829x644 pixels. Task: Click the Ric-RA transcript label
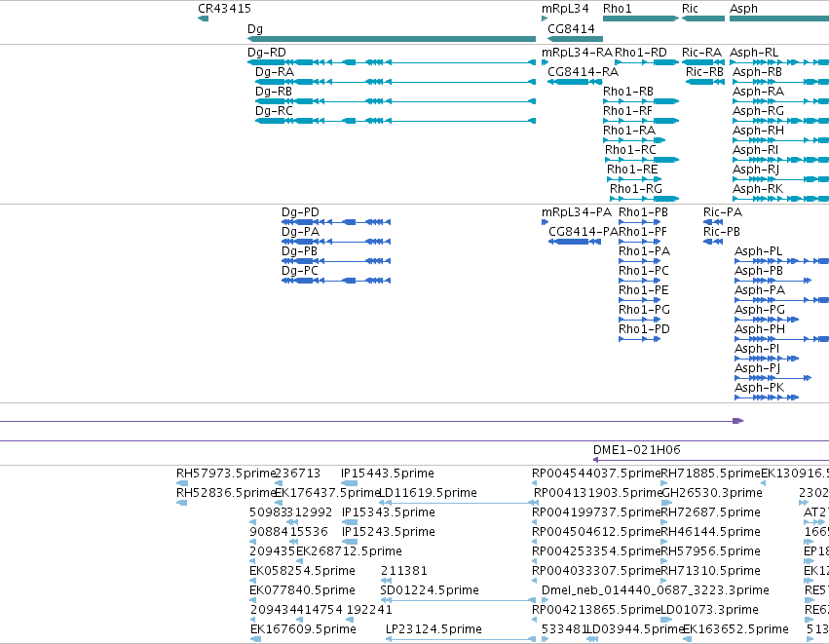coord(701,53)
